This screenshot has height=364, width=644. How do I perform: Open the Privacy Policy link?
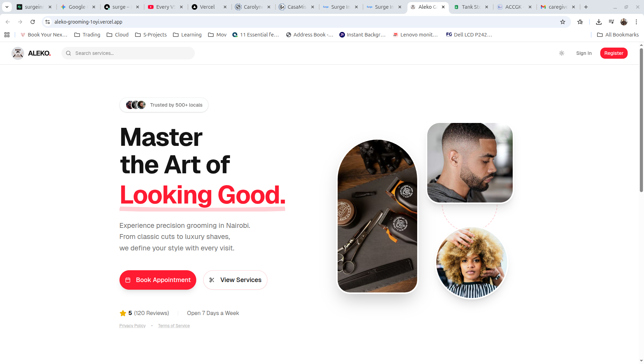(132, 326)
